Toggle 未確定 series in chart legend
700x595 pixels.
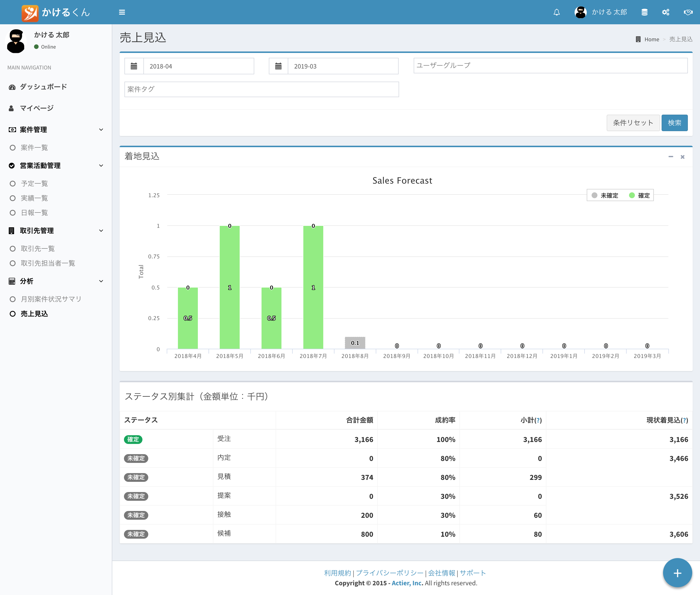point(605,195)
